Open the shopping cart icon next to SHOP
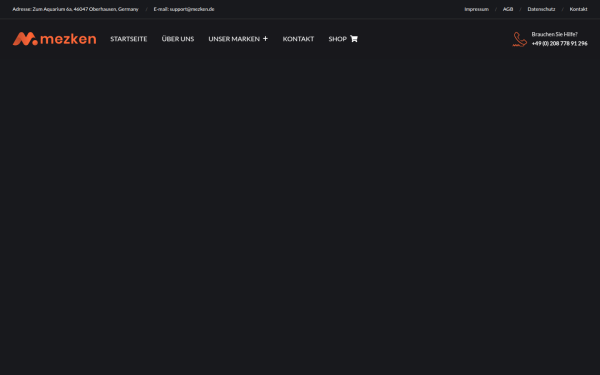 point(354,39)
